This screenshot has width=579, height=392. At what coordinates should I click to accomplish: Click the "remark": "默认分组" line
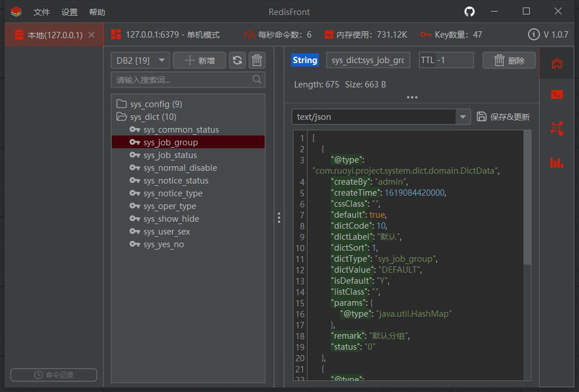coord(371,336)
